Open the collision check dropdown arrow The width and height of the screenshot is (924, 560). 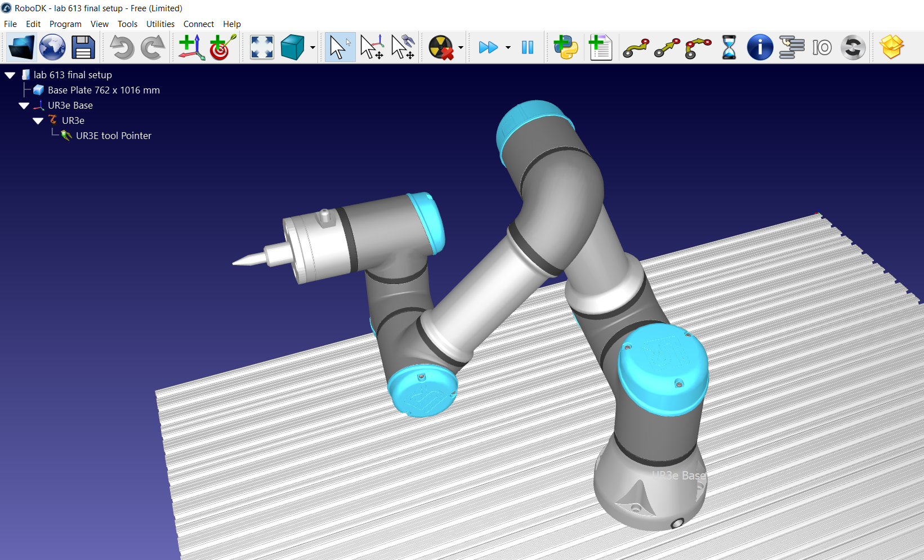coord(461,48)
